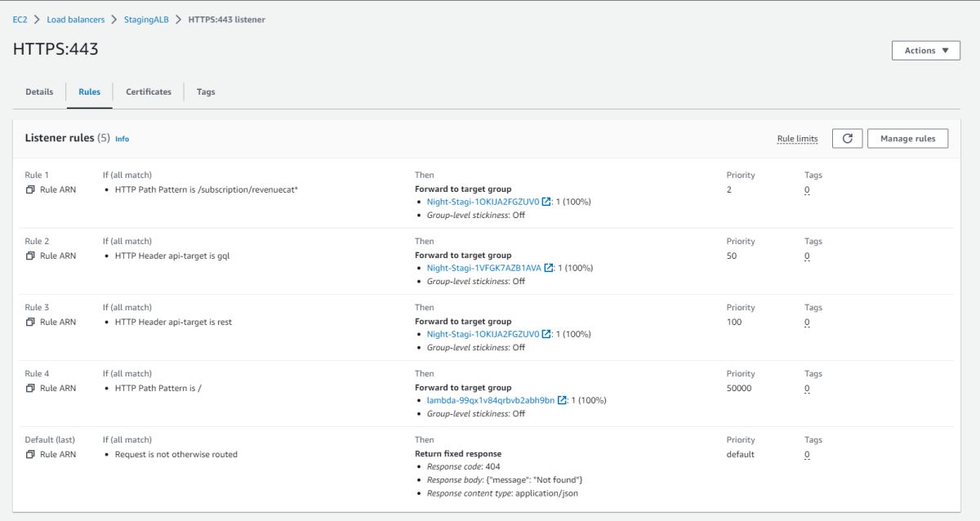Open external link icon next to lambda target group
This screenshot has height=521, width=980.
[x=562, y=400]
